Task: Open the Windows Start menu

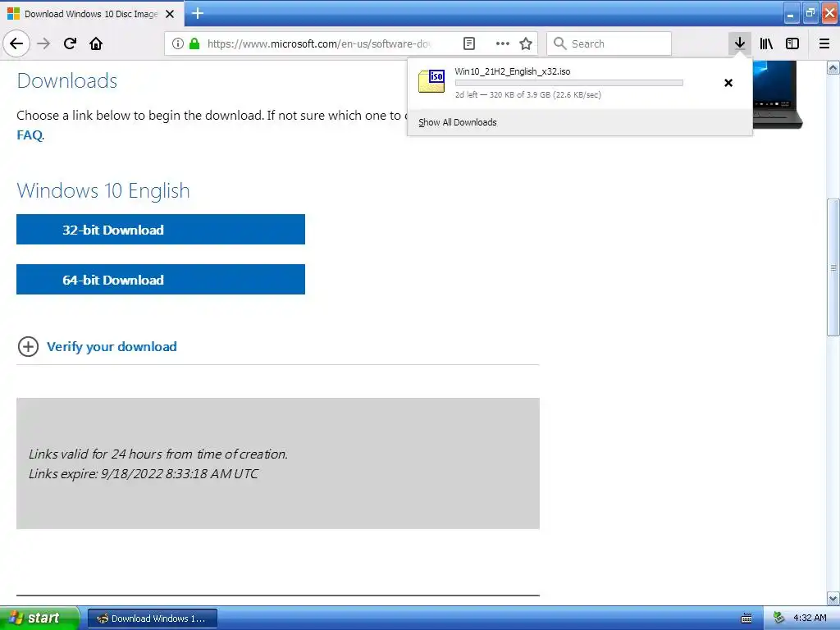Action: coord(39,618)
